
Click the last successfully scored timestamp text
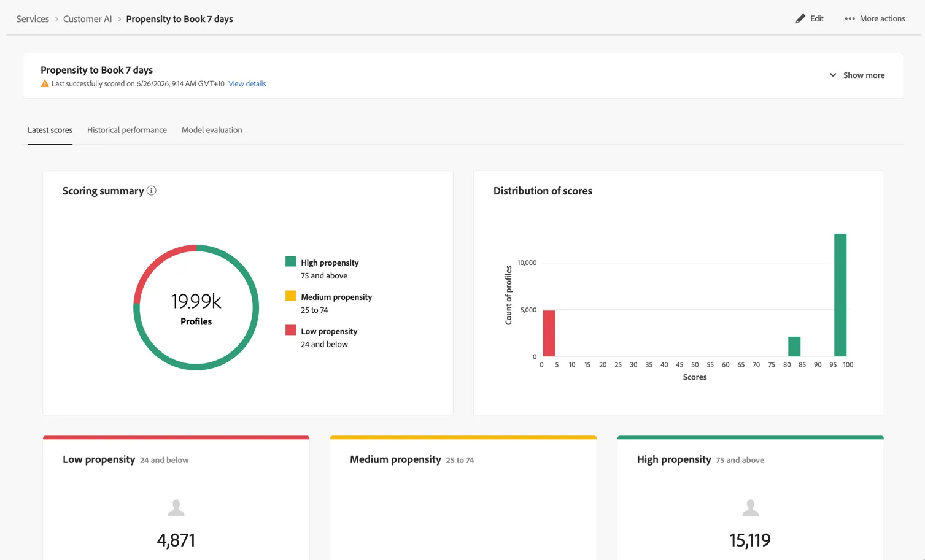coord(138,84)
